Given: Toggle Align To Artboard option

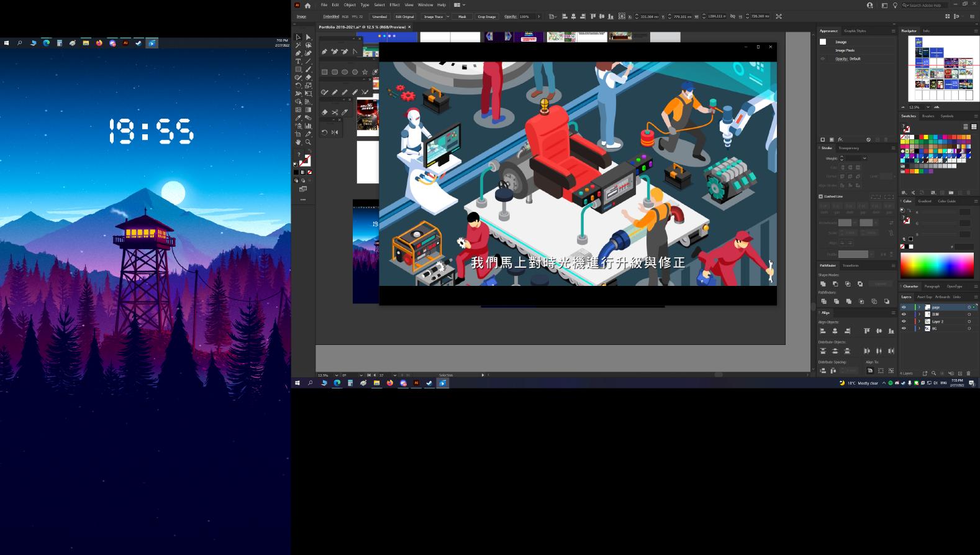Looking at the screenshot, I should tap(870, 370).
